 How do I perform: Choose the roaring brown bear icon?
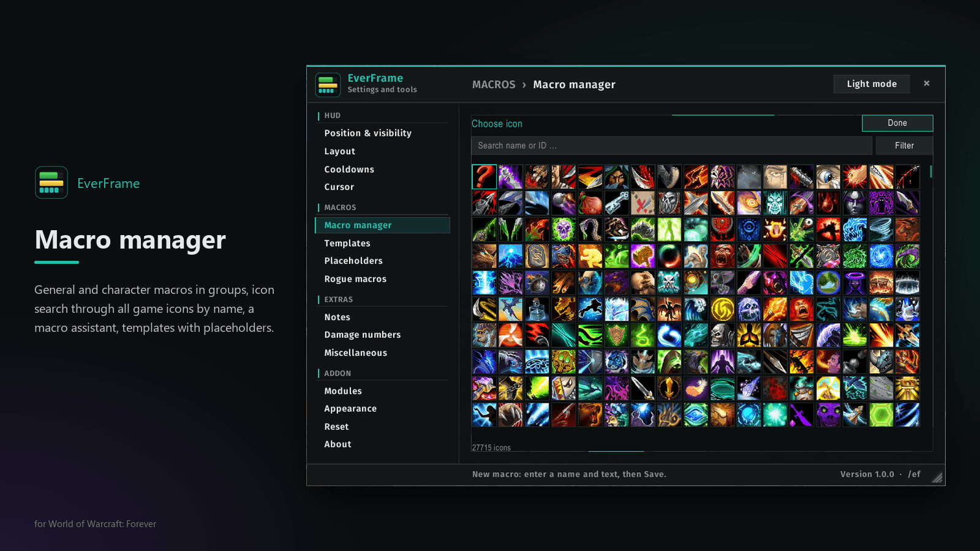click(590, 414)
